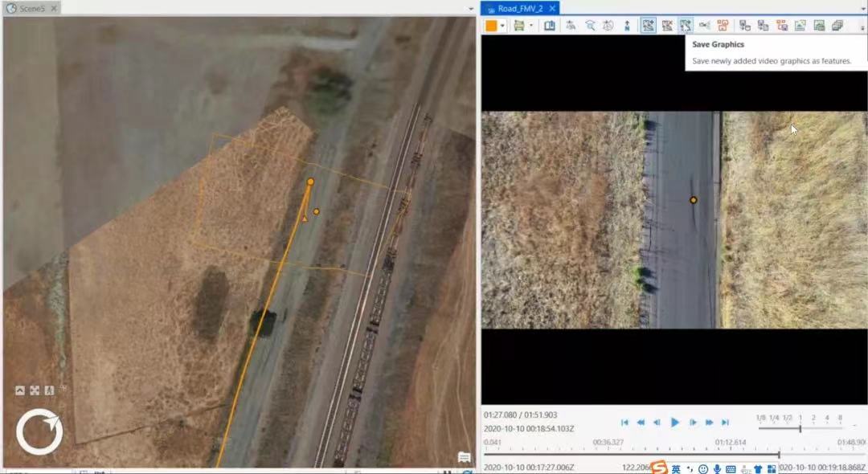Toggle the add video graphics tool
The height and width of the screenshot is (474, 868).
649,26
